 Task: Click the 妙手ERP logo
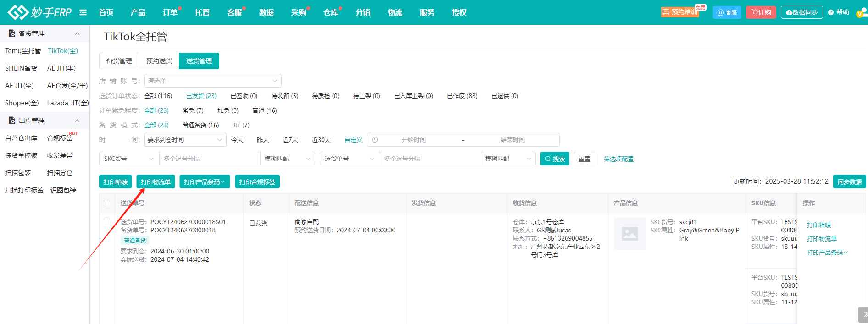[40, 12]
